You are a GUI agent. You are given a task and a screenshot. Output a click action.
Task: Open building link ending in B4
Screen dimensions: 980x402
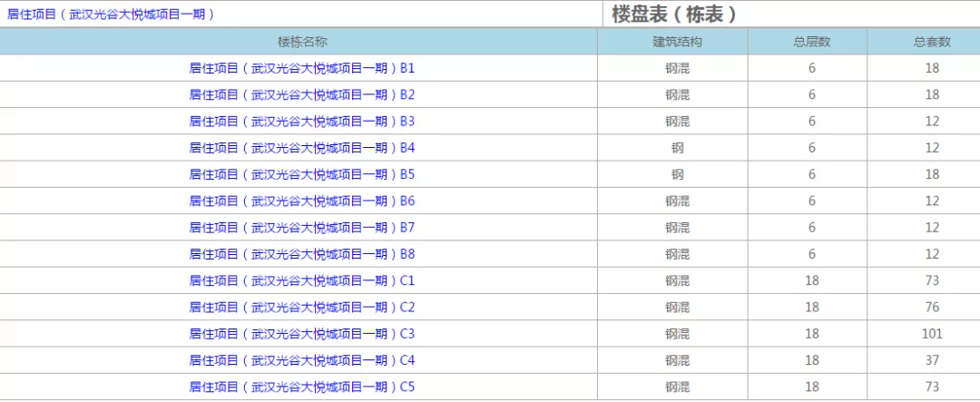302,148
